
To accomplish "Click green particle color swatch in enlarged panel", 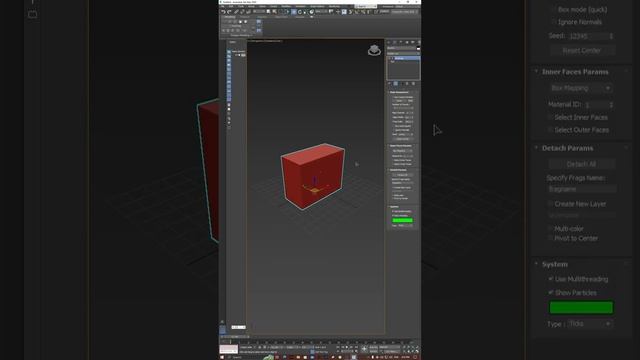I will (x=581, y=307).
